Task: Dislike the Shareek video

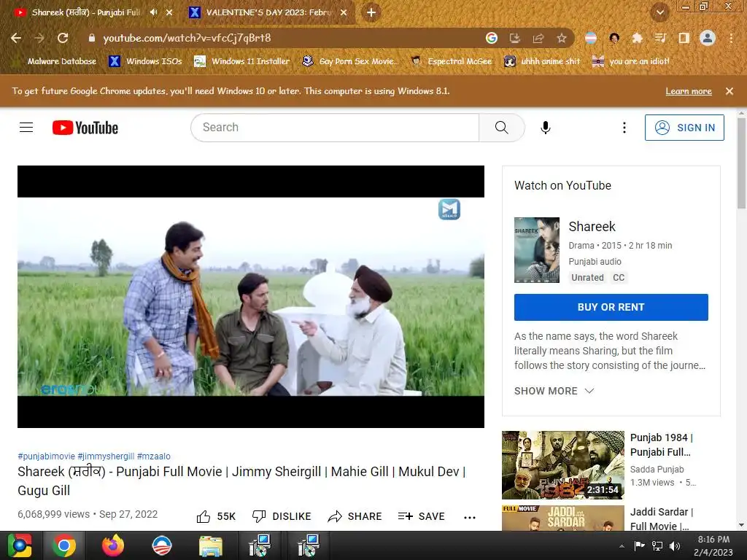Action: (x=282, y=516)
